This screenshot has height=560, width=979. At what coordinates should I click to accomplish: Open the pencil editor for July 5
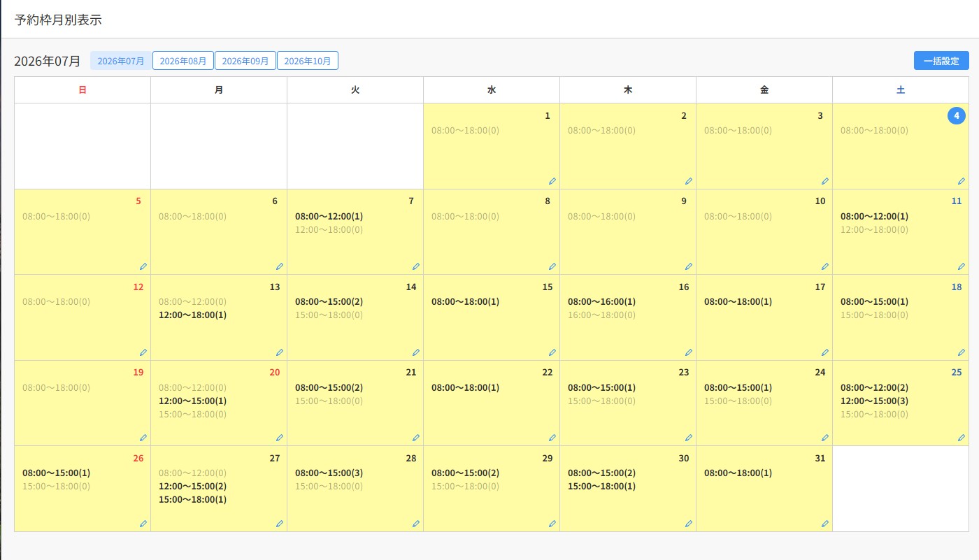143,266
